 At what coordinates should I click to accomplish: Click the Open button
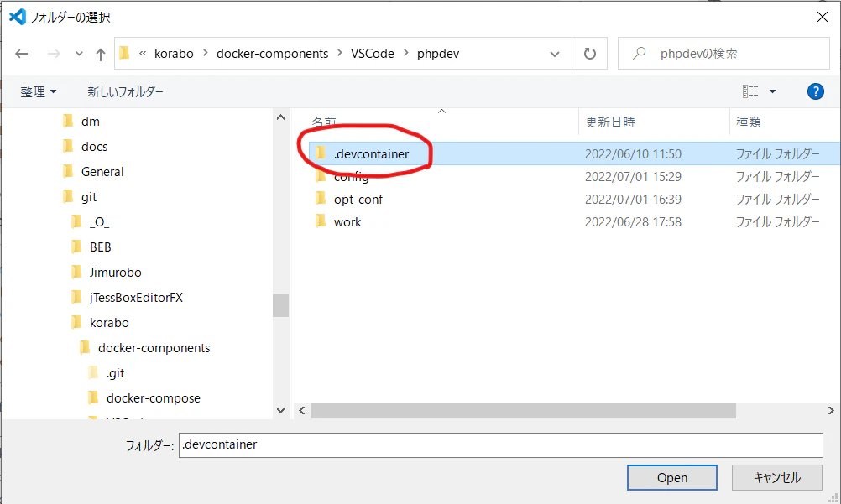pos(672,478)
